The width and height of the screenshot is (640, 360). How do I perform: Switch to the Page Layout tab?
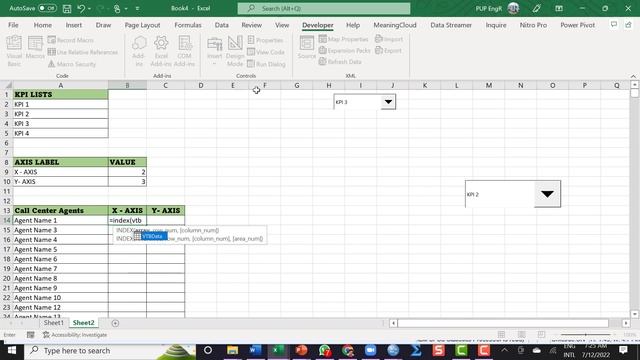[x=142, y=25]
